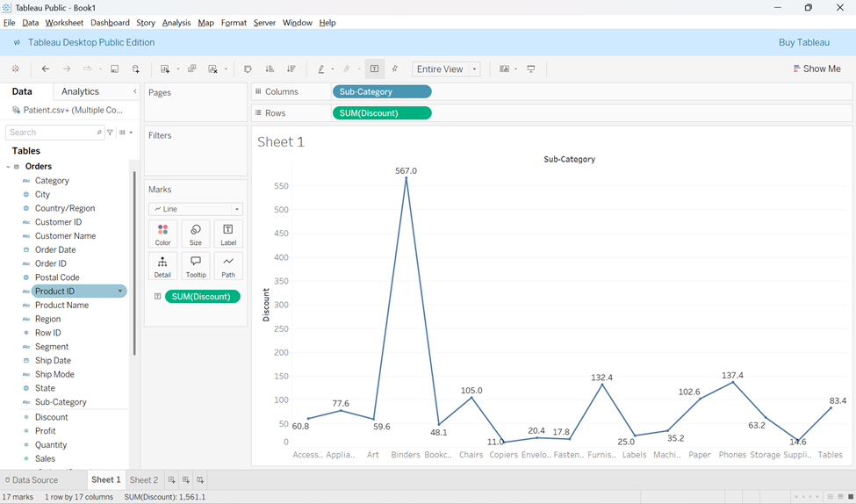
Task: Open the Worksheet menu
Action: click(x=64, y=22)
